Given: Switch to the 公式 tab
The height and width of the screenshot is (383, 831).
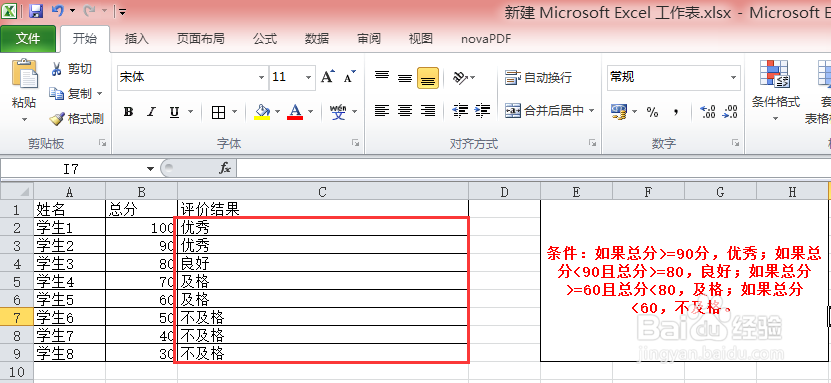Looking at the screenshot, I should tap(265, 39).
